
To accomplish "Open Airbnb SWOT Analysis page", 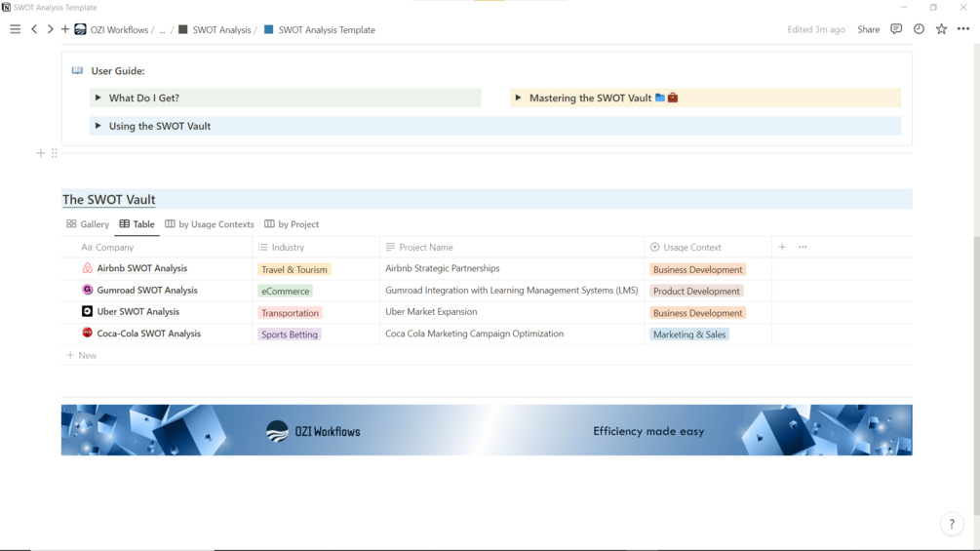I will pyautogui.click(x=141, y=268).
